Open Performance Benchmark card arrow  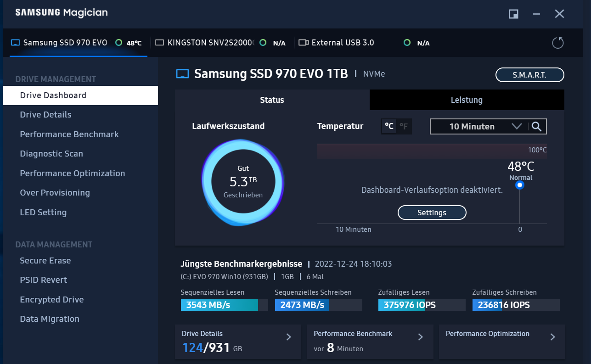pyautogui.click(x=421, y=337)
